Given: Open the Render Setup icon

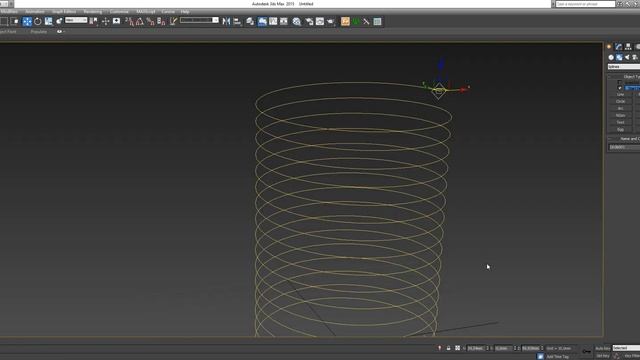Looking at the screenshot, I should 309,21.
